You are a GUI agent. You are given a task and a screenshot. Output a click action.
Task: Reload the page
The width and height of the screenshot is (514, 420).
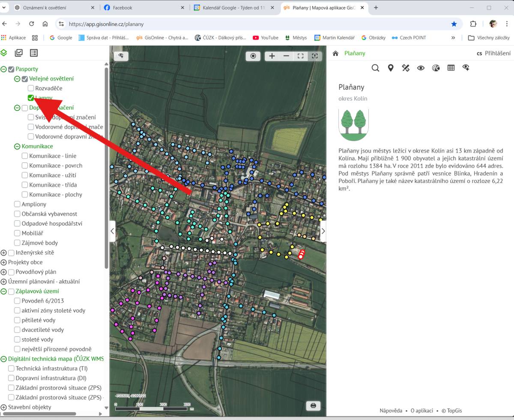(31, 24)
